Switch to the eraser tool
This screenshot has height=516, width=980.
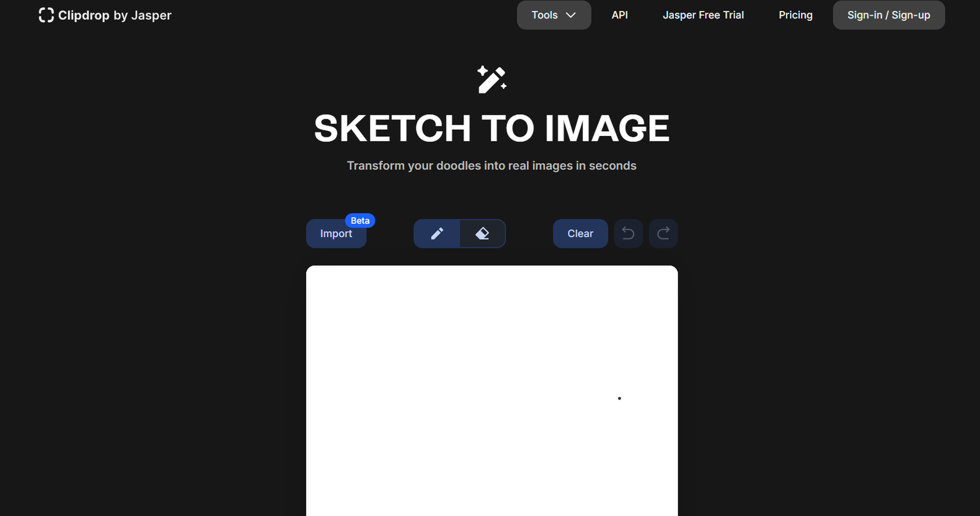(x=483, y=233)
